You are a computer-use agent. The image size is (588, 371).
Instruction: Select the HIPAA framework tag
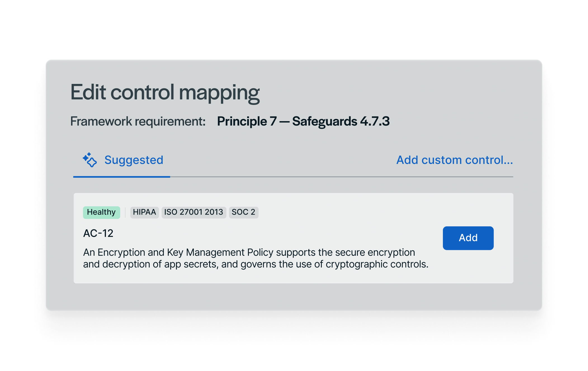click(x=144, y=212)
